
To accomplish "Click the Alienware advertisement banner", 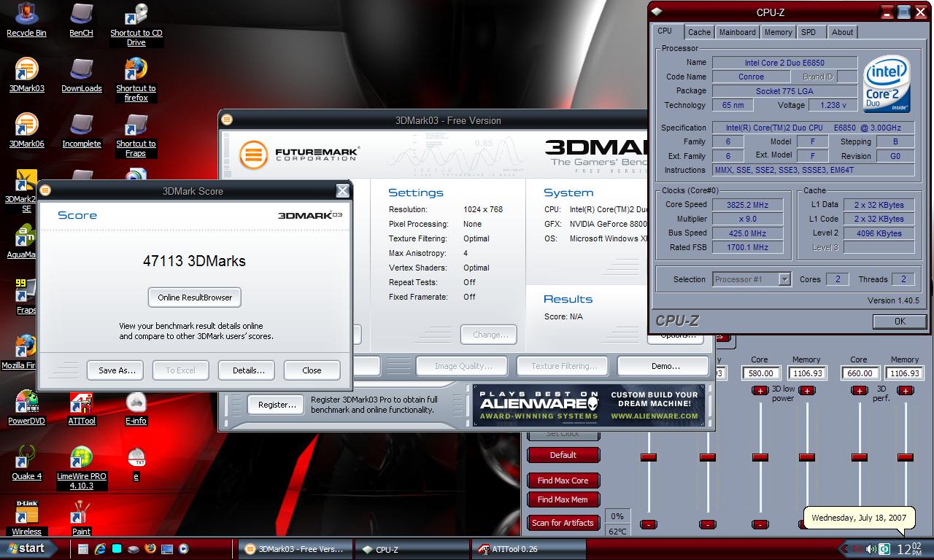I will (588, 405).
